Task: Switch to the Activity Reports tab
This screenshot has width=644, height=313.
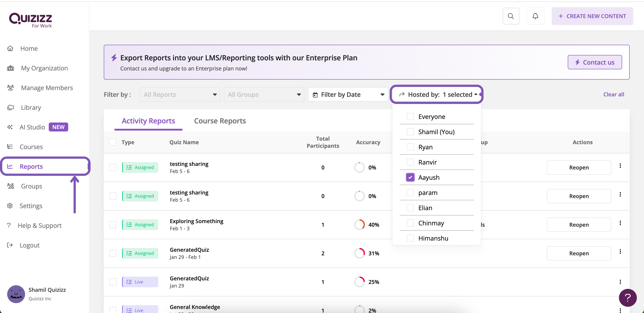Action: 148,121
